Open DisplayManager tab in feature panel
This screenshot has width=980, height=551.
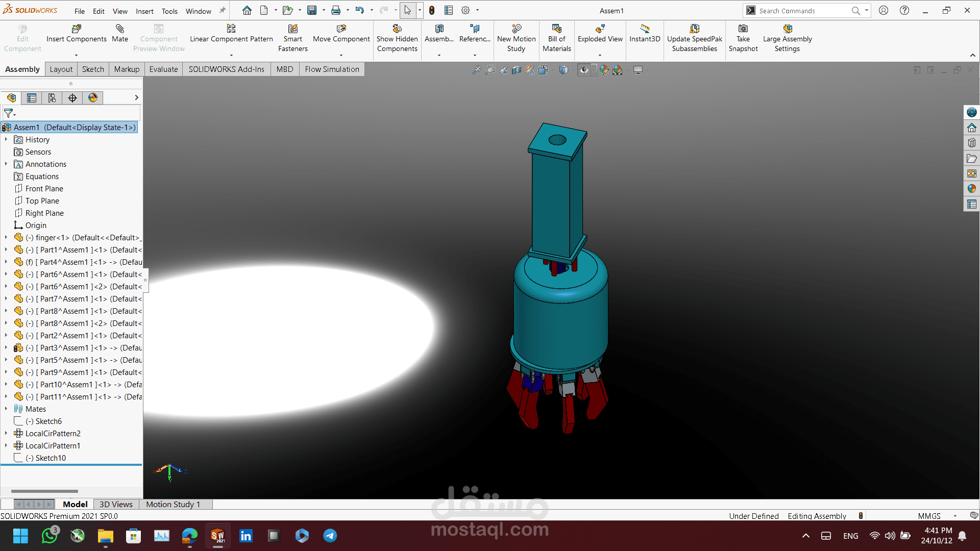93,97
